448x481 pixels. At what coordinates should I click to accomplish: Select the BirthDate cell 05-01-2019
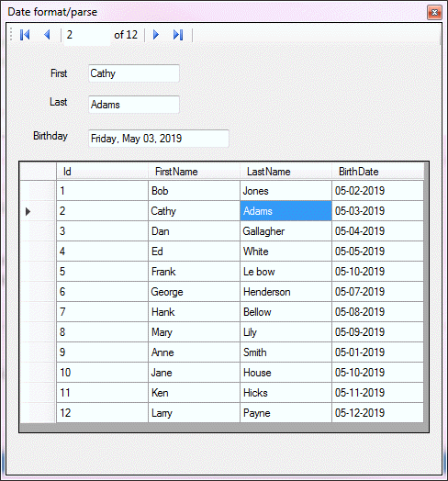coord(377,352)
